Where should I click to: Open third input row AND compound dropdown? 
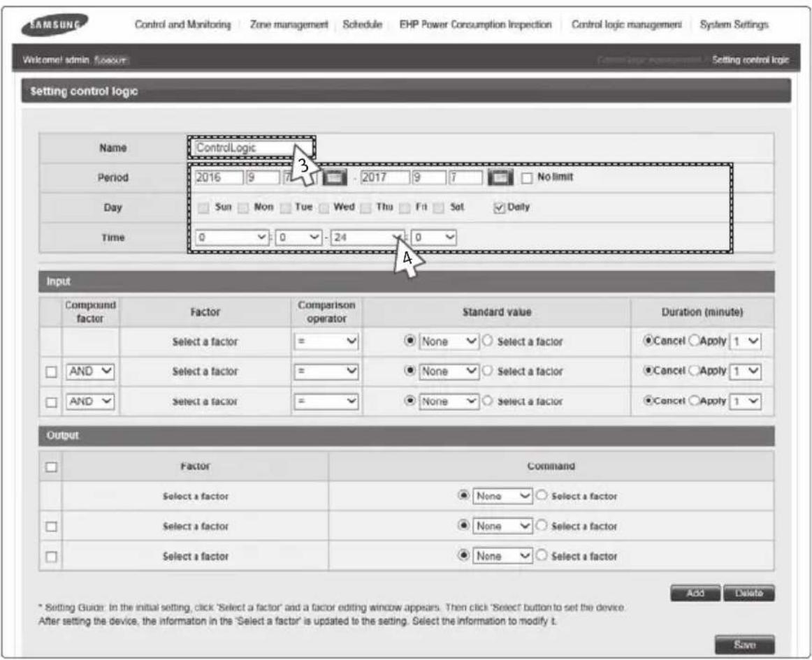[x=90, y=402]
